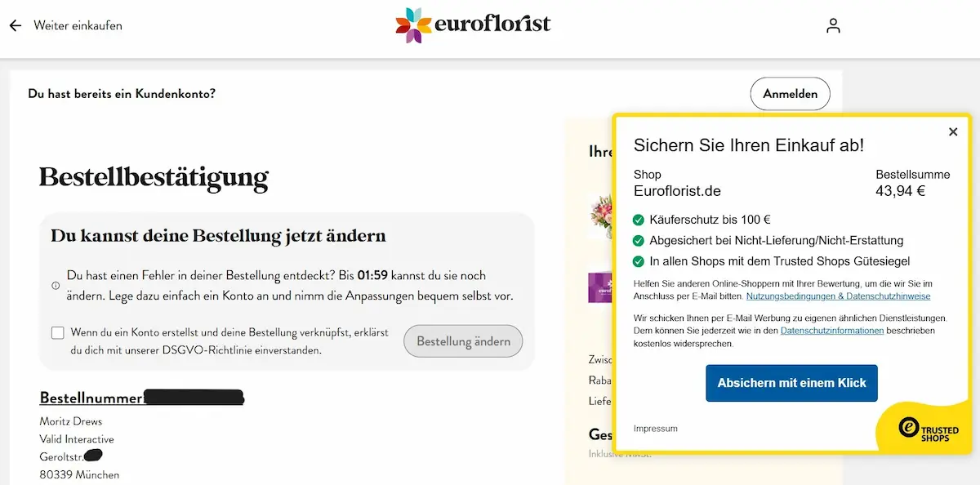Click the Trusted Shops badge logo
The height and width of the screenshot is (485, 980).
928,429
